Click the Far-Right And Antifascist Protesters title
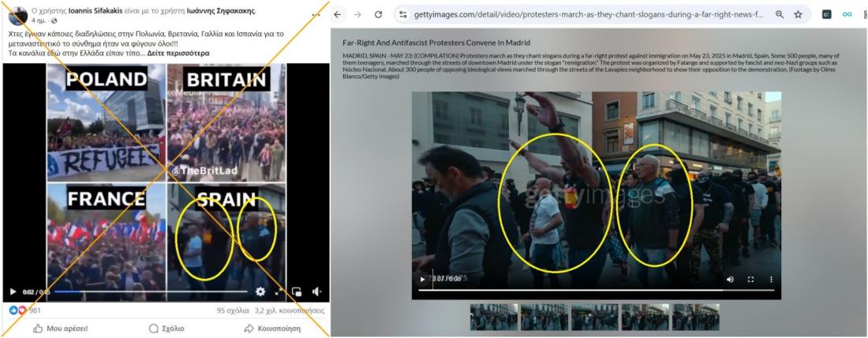Viewport: 868px width, 338px height. coord(436,43)
